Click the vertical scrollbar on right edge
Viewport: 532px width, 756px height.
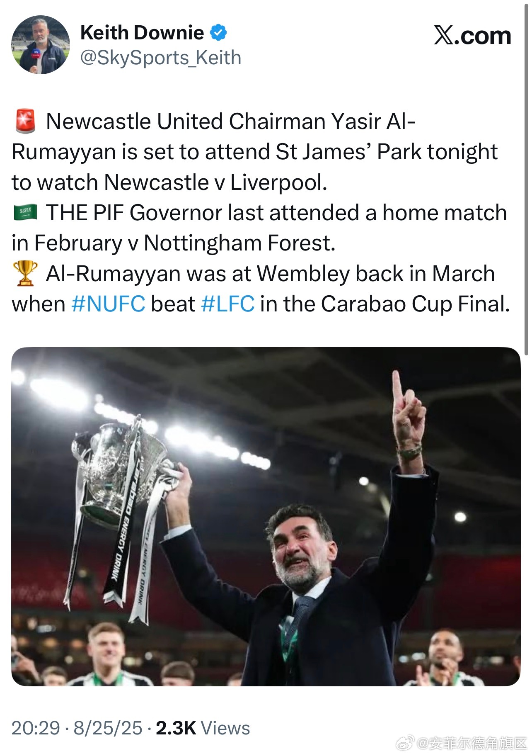527,178
